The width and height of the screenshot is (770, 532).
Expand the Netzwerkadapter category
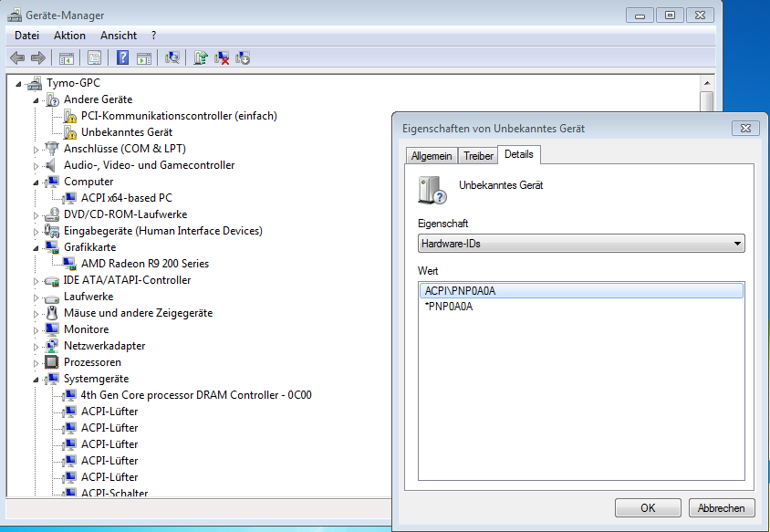36,347
